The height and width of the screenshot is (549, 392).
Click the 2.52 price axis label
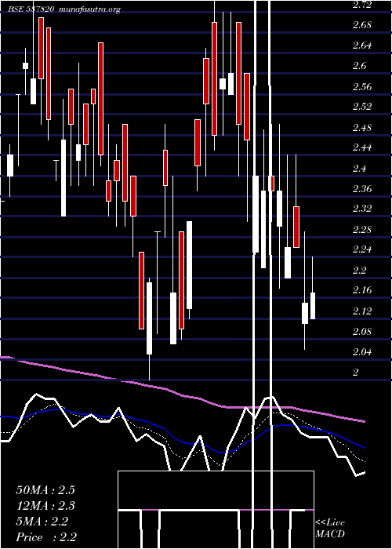pyautogui.click(x=362, y=107)
